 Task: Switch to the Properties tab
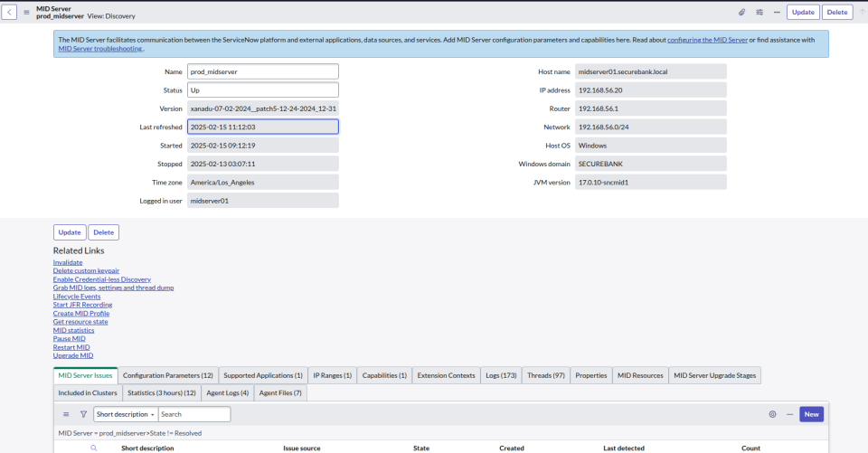pos(590,375)
